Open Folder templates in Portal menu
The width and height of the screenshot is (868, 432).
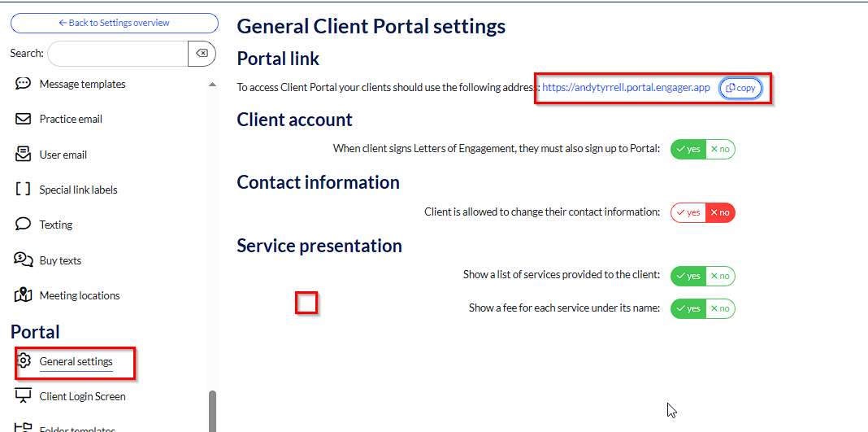click(76, 428)
